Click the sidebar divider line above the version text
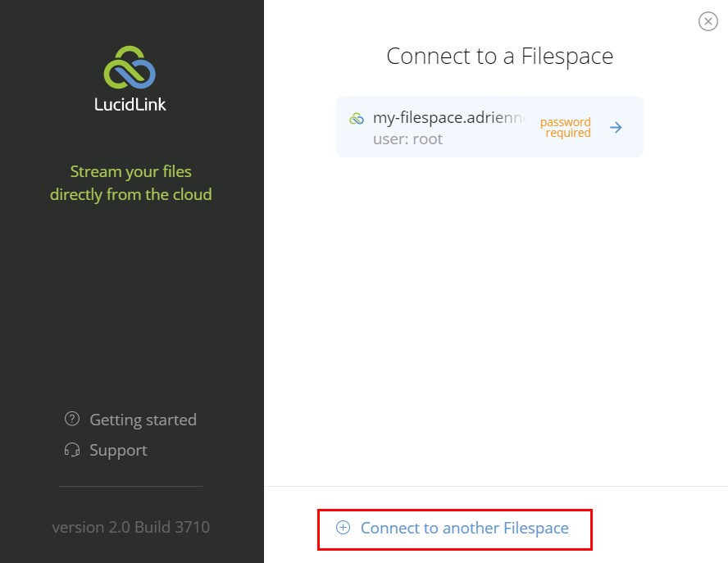The width and height of the screenshot is (728, 563). (x=130, y=486)
